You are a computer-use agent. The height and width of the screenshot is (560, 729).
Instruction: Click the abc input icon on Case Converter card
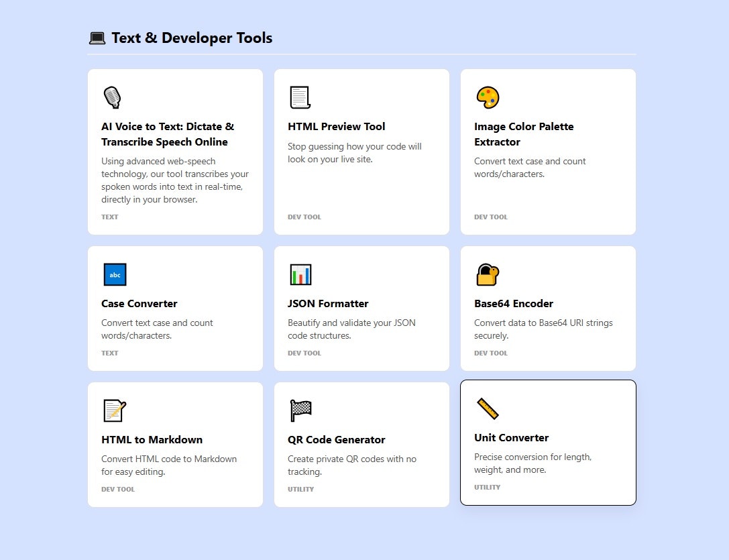click(x=115, y=274)
